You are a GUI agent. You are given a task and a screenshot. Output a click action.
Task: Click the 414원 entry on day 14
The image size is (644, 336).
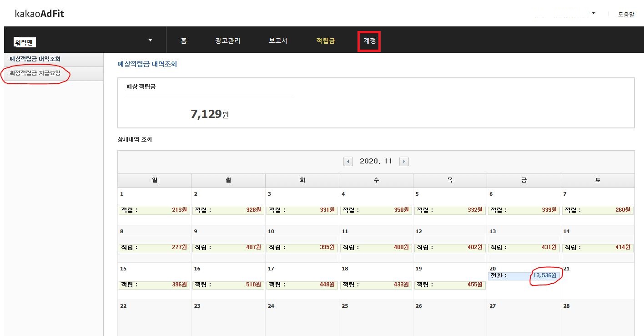point(598,248)
